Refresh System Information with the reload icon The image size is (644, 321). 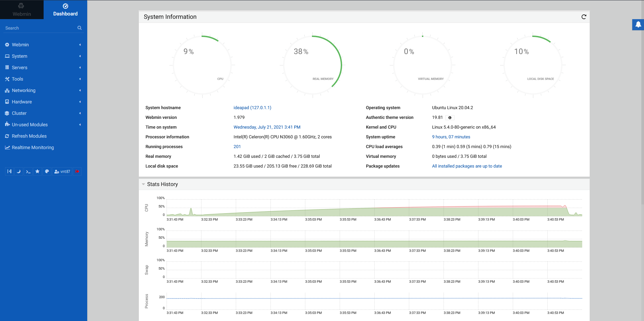click(584, 17)
